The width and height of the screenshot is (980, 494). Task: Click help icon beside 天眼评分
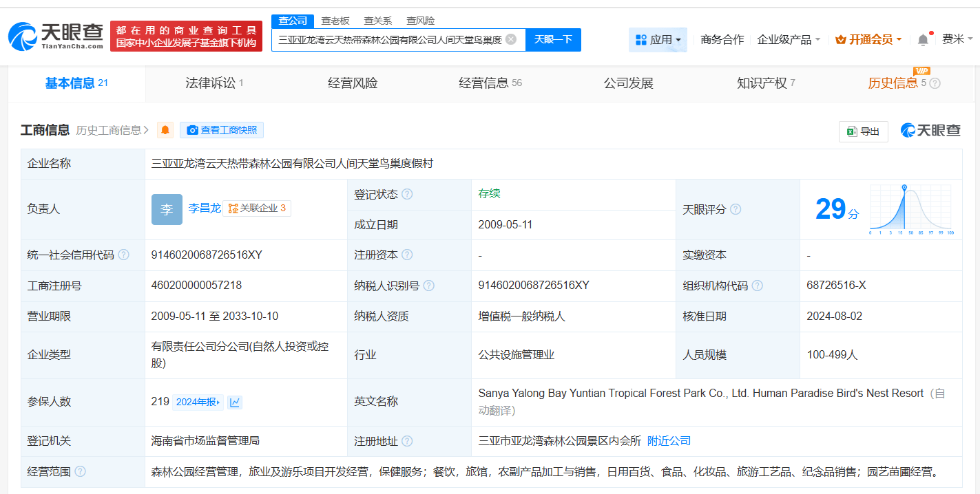736,209
